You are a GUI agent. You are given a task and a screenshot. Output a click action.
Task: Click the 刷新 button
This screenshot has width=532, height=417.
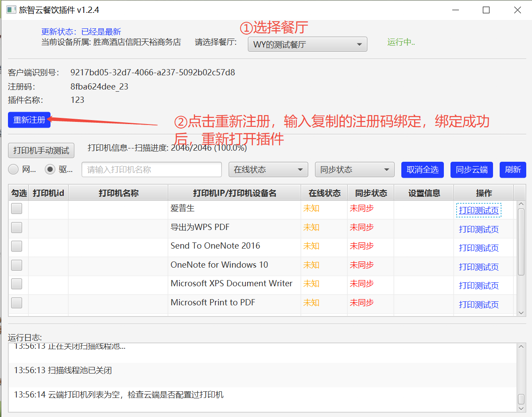(x=513, y=169)
